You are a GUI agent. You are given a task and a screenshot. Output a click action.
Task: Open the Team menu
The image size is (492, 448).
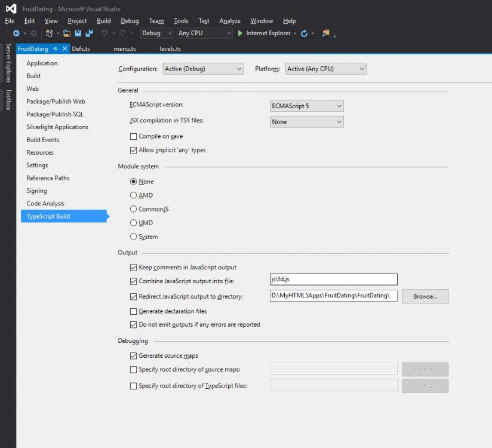tap(156, 21)
